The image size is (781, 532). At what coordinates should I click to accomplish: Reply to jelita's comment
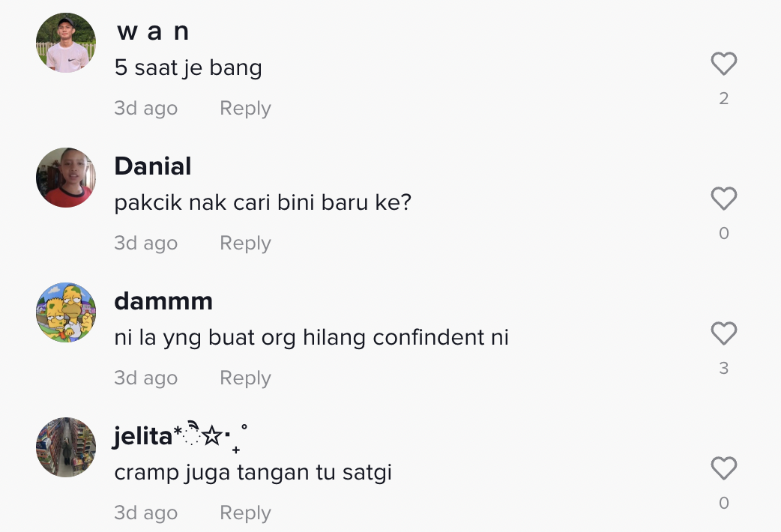(245, 513)
